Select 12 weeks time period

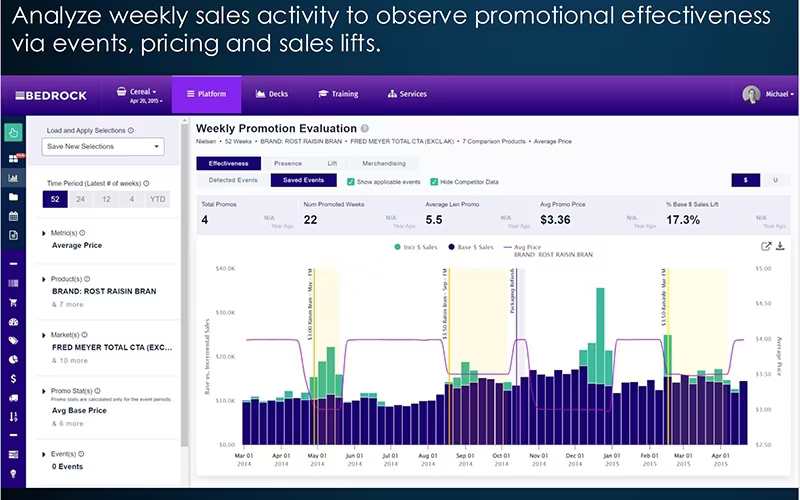(106, 199)
